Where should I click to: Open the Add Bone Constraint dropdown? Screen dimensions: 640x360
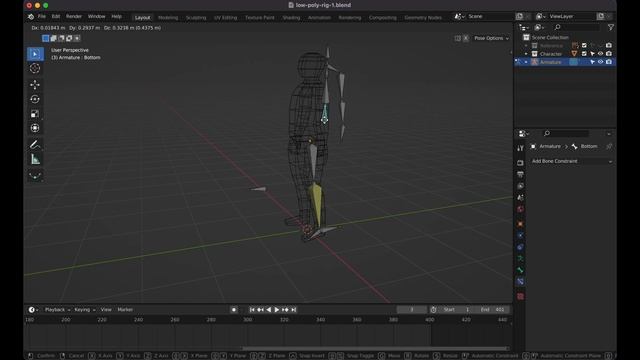pyautogui.click(x=571, y=161)
